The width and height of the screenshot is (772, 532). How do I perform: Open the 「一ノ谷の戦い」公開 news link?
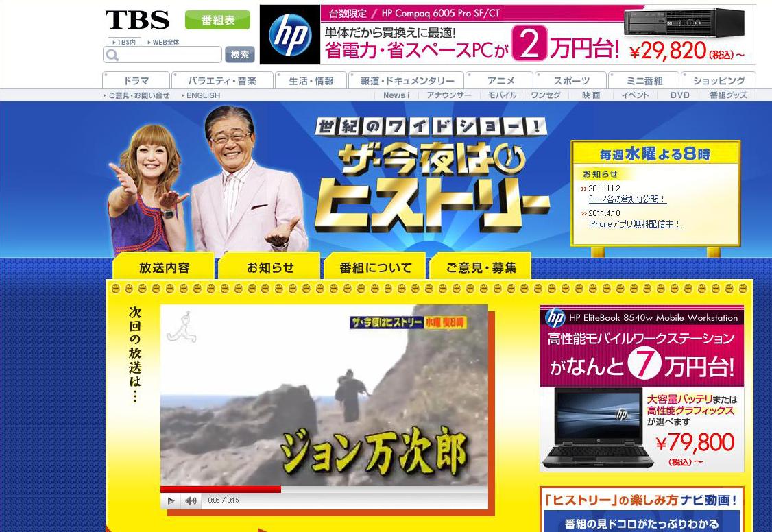627,199
